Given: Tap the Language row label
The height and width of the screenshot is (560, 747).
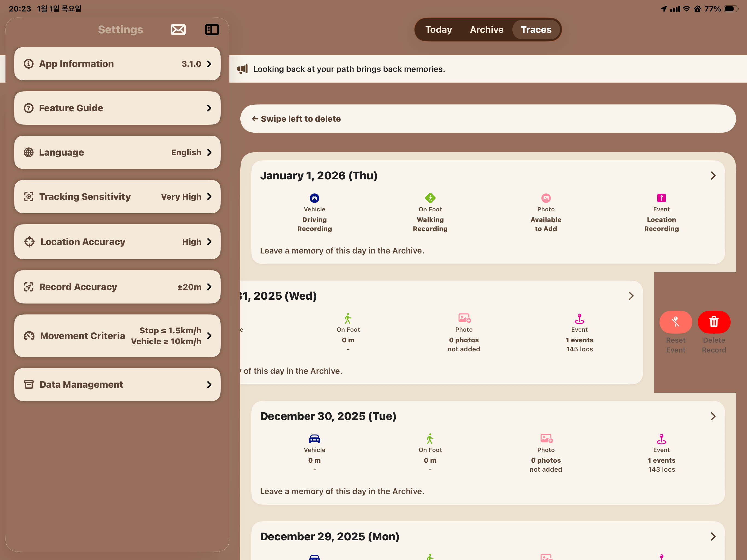Looking at the screenshot, I should (62, 152).
